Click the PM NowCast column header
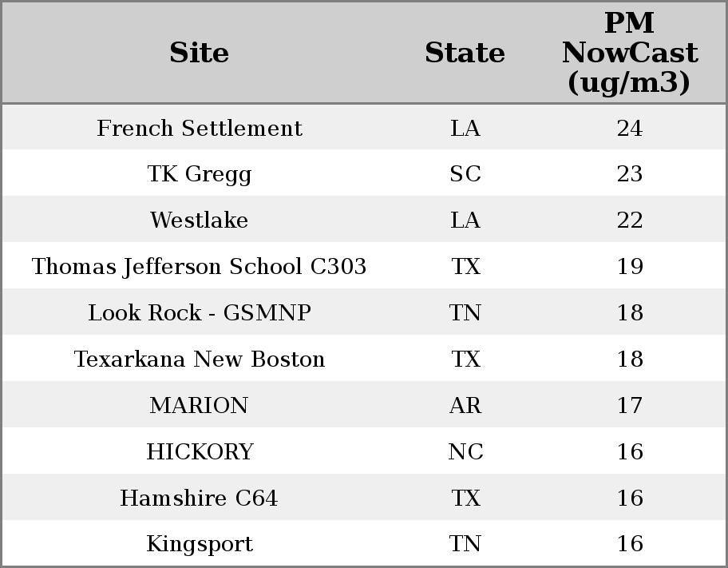The width and height of the screenshot is (728, 568). (x=630, y=53)
